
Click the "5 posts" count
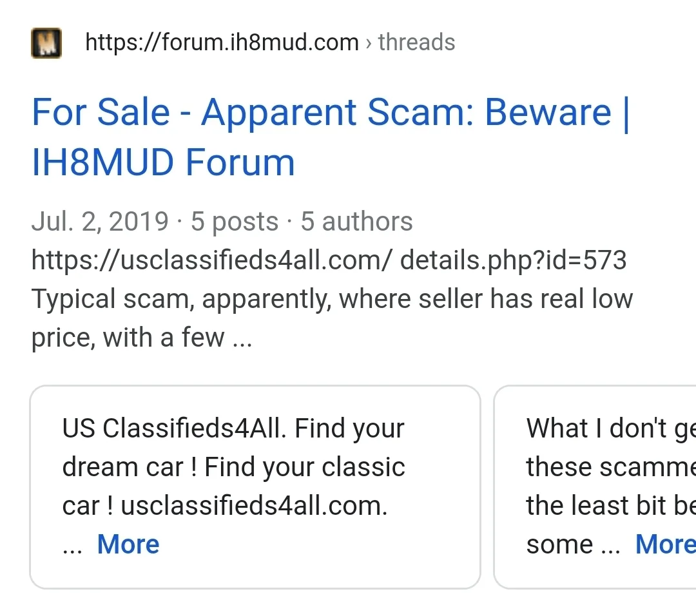(x=235, y=222)
